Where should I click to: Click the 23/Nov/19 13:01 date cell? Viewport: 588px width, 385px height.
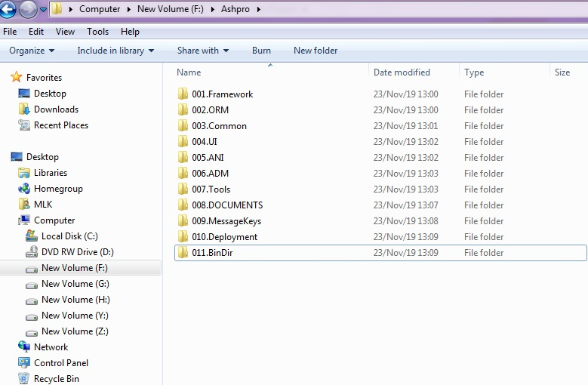click(x=406, y=125)
